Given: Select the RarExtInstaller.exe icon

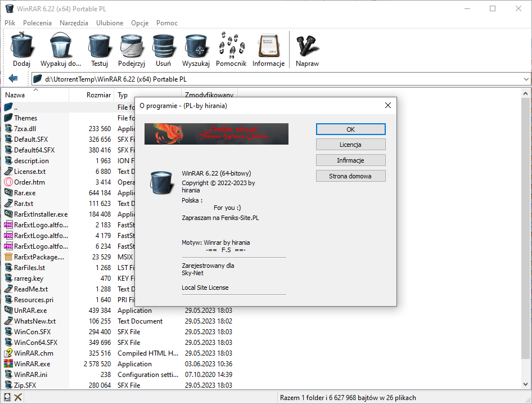Looking at the screenshot, I should 8,214.
